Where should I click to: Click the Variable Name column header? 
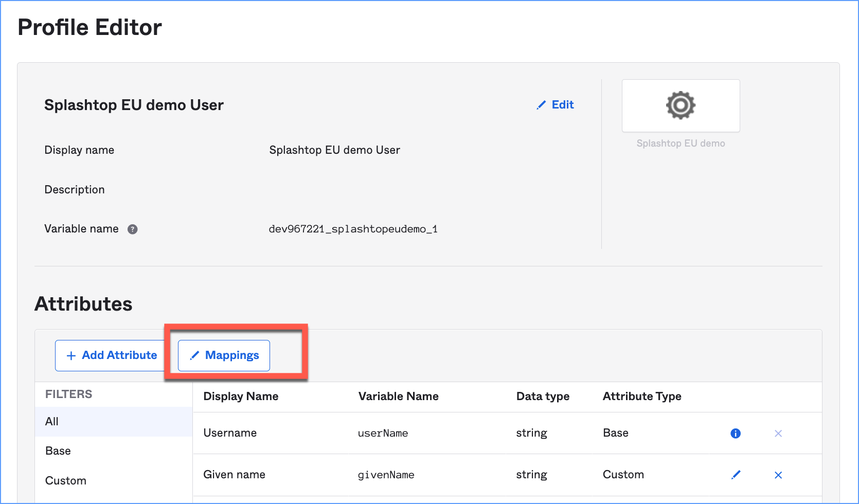coord(399,397)
